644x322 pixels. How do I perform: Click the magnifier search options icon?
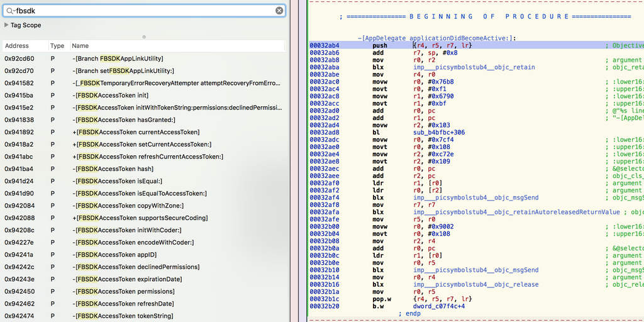tap(11, 11)
